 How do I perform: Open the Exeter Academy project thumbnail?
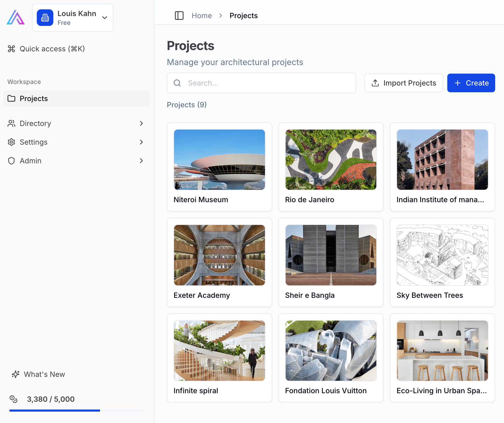(219, 255)
